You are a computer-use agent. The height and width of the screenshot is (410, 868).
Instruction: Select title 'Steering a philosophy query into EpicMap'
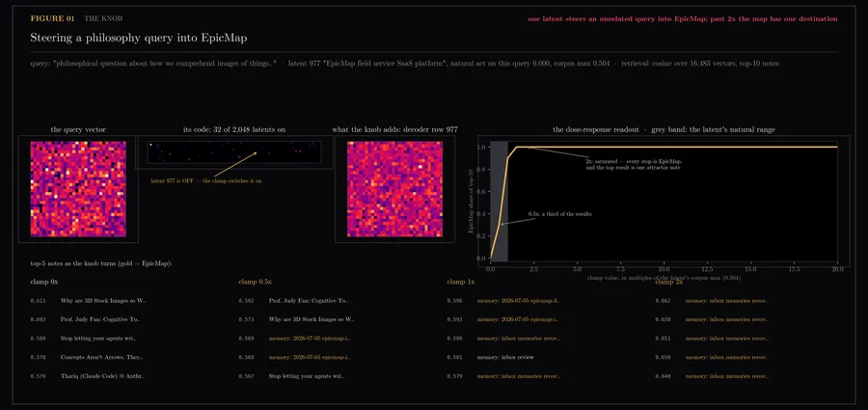pos(139,38)
